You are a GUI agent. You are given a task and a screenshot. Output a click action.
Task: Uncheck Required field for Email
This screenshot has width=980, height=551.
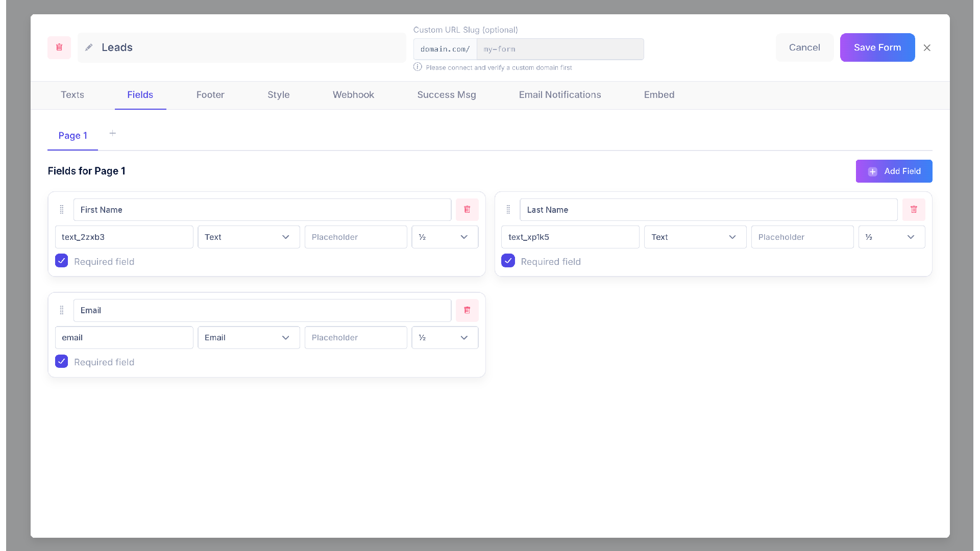(x=61, y=361)
